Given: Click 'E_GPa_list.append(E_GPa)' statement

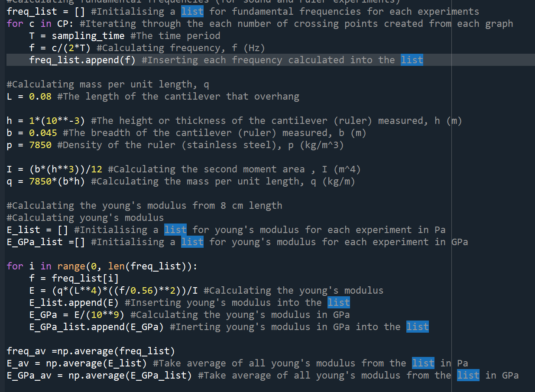Looking at the screenshot, I should [97, 327].
